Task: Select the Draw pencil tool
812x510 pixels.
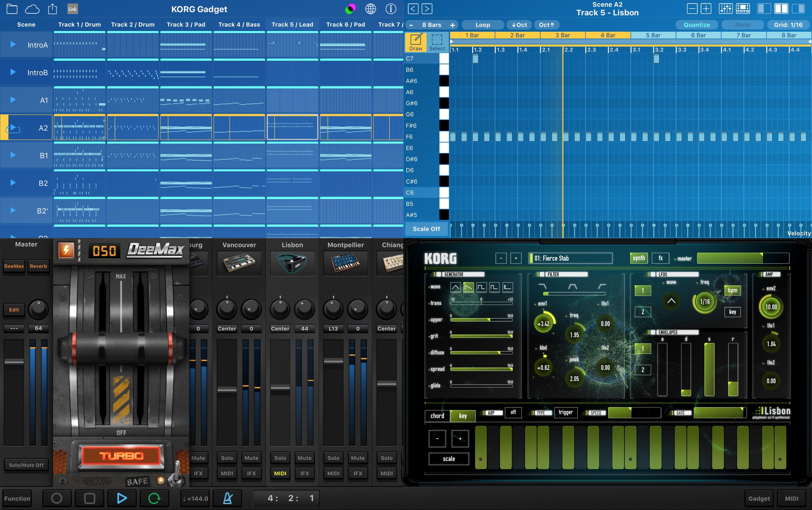Action: coord(416,42)
